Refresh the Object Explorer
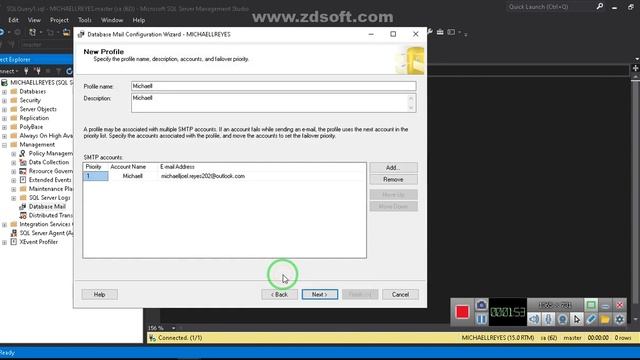Image resolution: width=640 pixels, height=360 pixels. pyautogui.click(x=69, y=71)
